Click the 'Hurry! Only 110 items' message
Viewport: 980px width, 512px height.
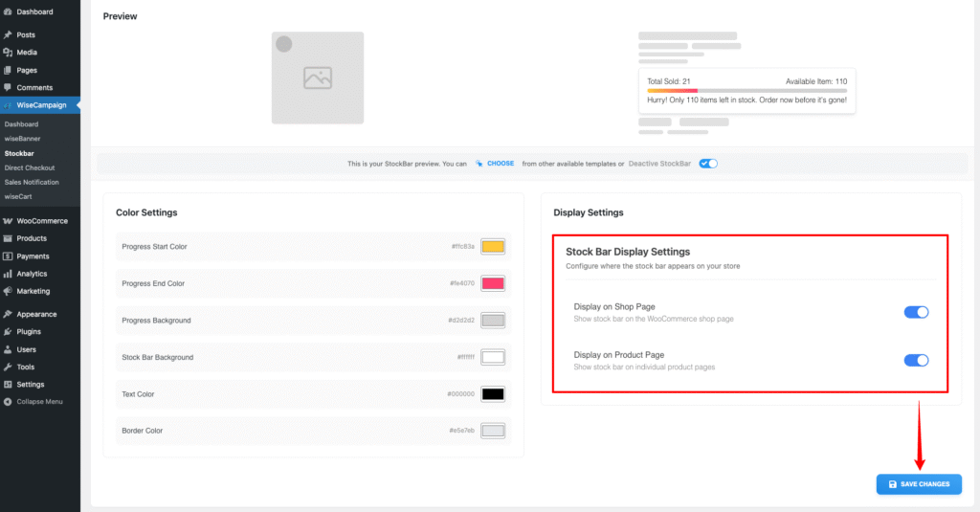[746, 100]
